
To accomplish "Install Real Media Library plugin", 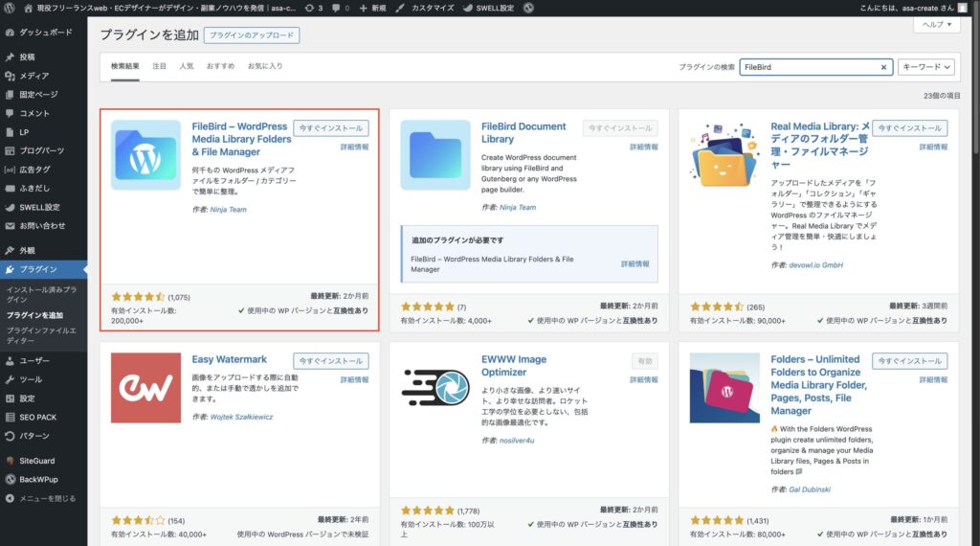I will click(x=909, y=128).
